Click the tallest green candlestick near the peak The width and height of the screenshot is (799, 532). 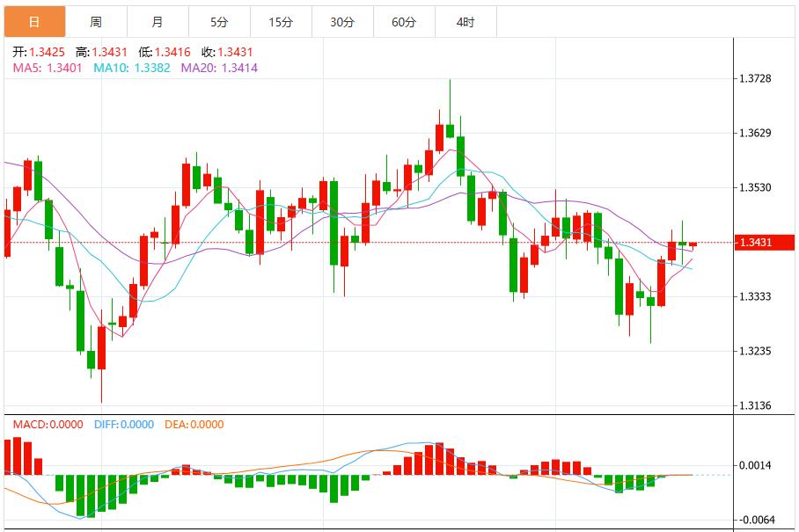click(x=451, y=132)
